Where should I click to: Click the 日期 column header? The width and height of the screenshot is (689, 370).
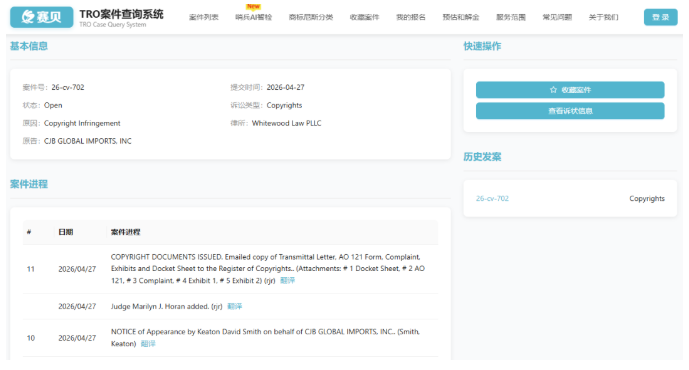tap(66, 232)
